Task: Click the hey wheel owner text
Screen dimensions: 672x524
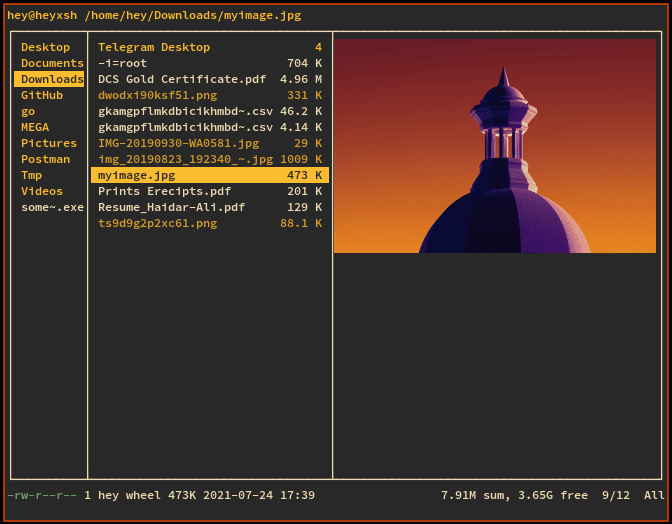Action: point(129,495)
